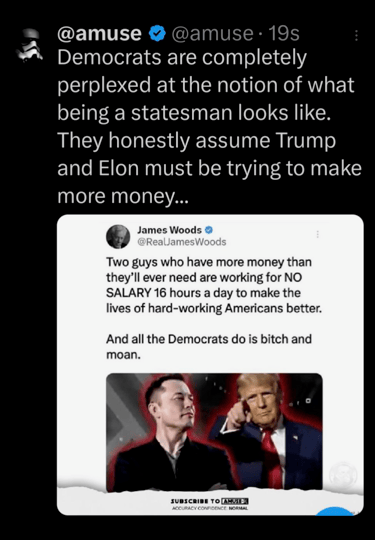Visit the @RealJamesWoods handle
The width and height of the screenshot is (375, 540).
[182, 242]
